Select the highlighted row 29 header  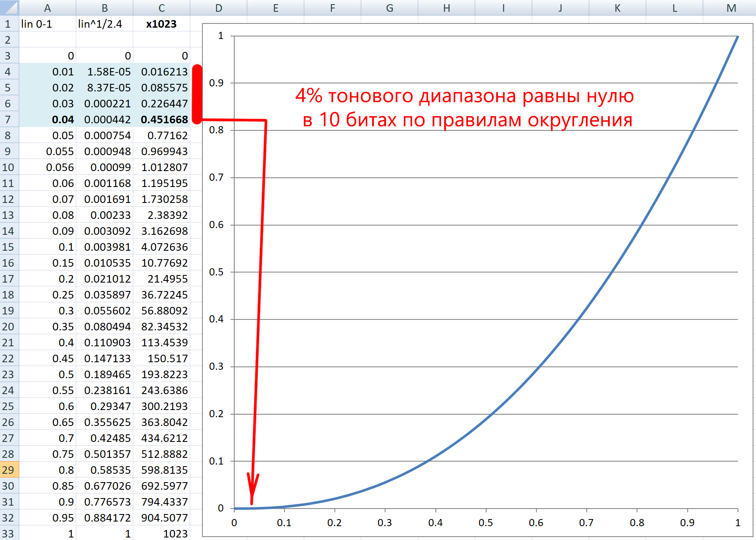click(x=8, y=470)
